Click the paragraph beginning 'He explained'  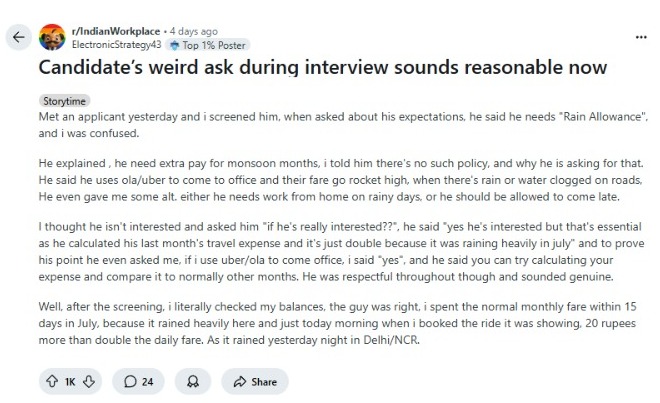coord(330,177)
